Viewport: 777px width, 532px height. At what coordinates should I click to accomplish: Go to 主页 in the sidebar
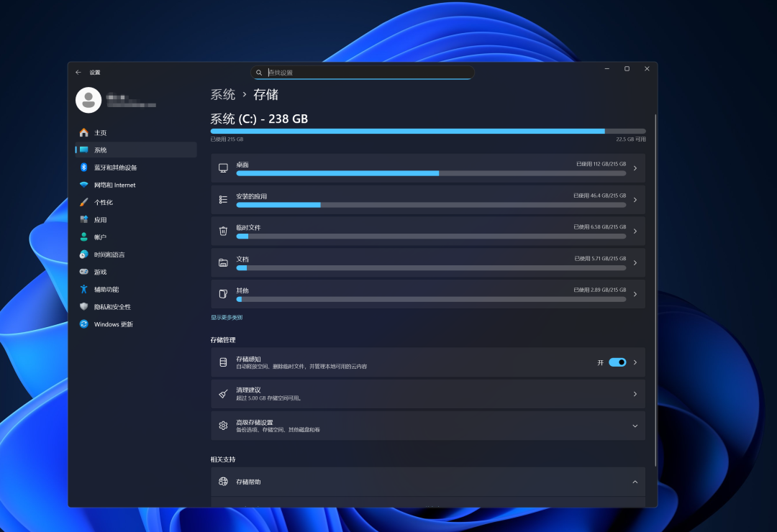136,132
